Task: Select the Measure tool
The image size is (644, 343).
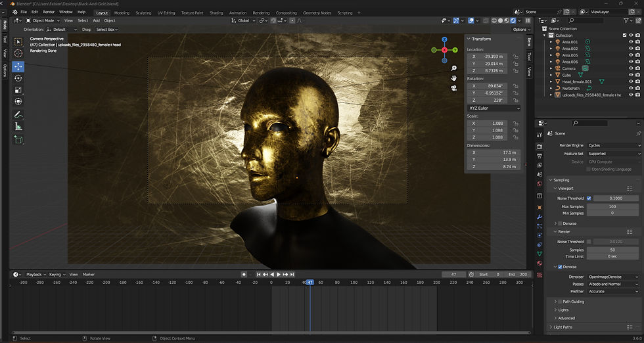Action: 18,127
